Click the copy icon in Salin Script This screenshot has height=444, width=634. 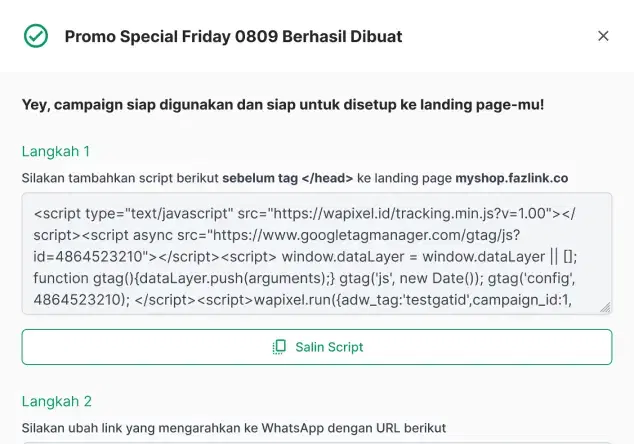tap(280, 347)
